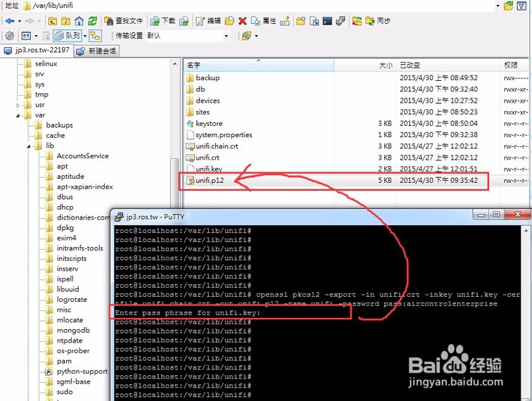Viewport: 532px width, 401px height.
Task: Select the unifi.p12 file
Action: pos(209,180)
